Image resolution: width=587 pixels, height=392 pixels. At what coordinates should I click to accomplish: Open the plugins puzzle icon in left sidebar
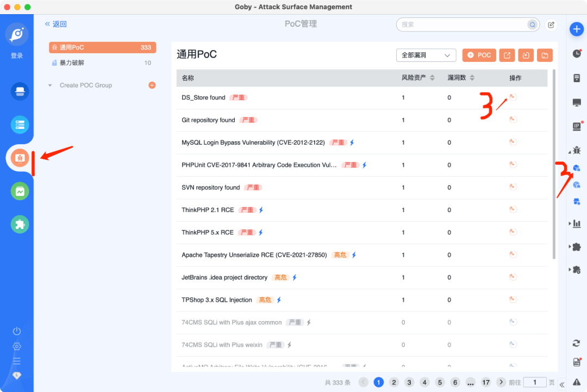click(x=19, y=224)
